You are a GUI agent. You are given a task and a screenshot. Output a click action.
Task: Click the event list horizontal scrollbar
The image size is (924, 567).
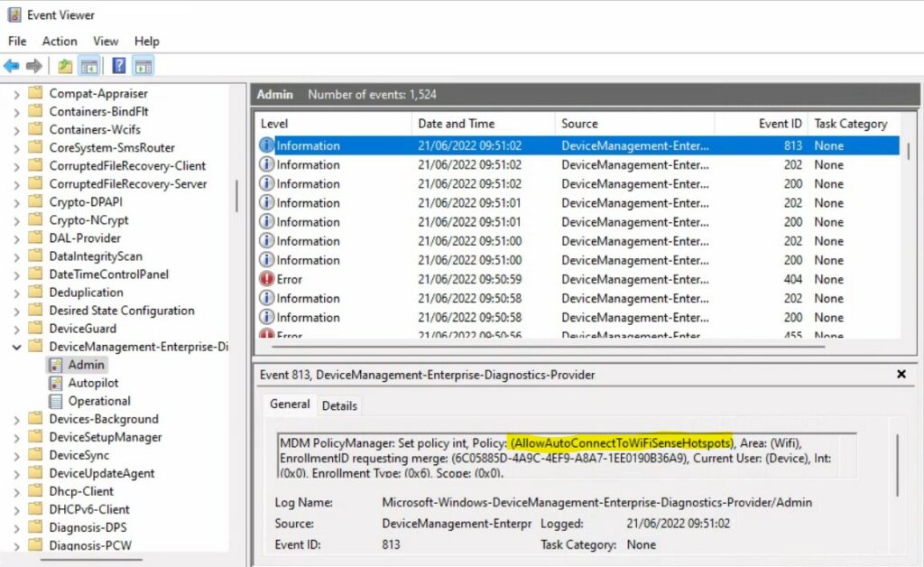[548, 347]
